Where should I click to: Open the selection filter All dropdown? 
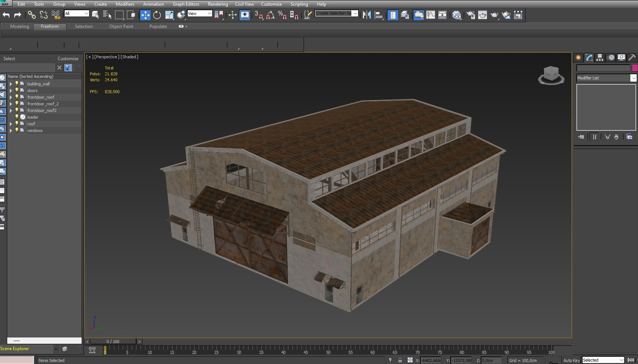77,13
